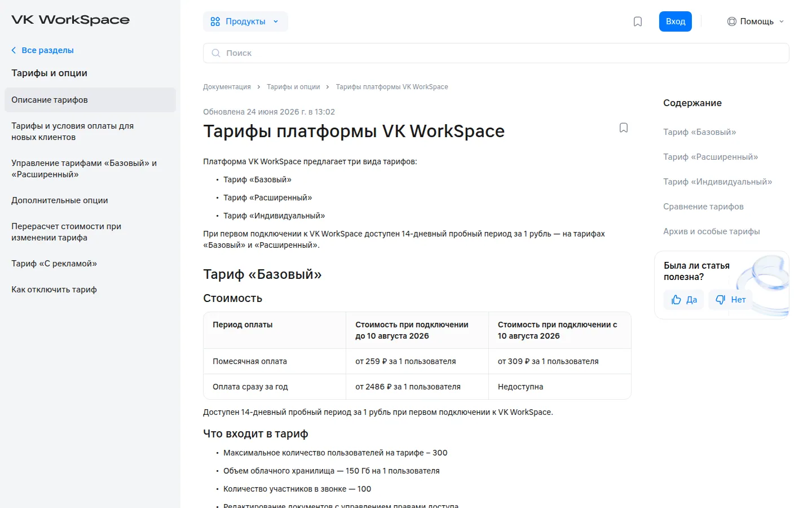This screenshot has height=508, width=812.
Task: Click Тарифы и опции breadcrumb
Action: (293, 87)
